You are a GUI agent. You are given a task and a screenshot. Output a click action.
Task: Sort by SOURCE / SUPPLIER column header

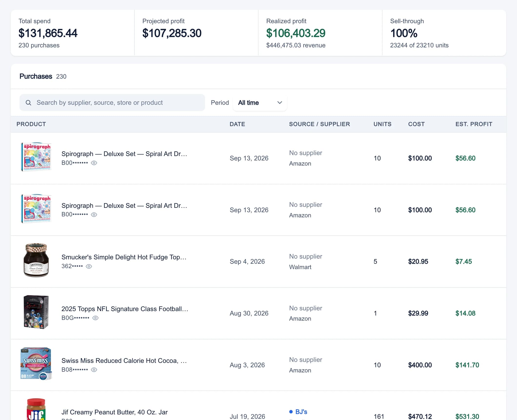[319, 124]
